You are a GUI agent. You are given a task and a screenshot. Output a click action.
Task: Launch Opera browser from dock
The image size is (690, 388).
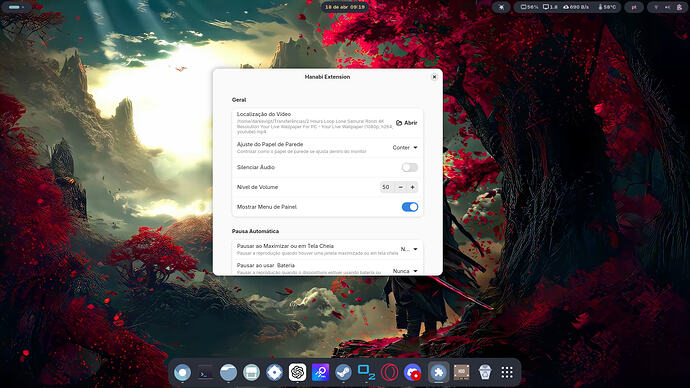point(389,373)
